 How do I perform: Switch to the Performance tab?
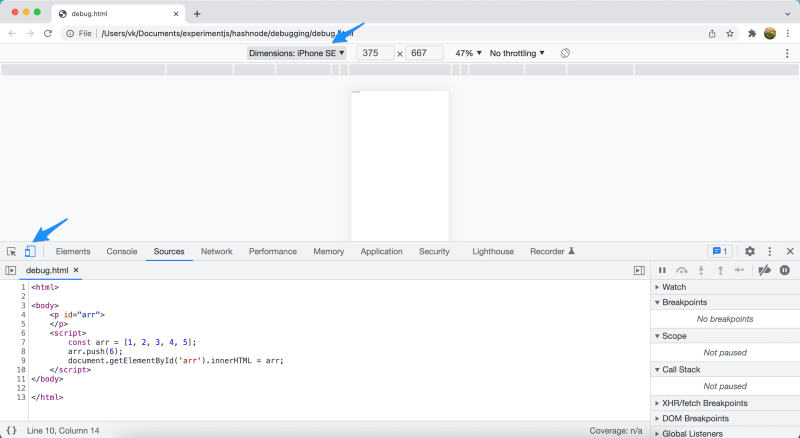pos(273,251)
